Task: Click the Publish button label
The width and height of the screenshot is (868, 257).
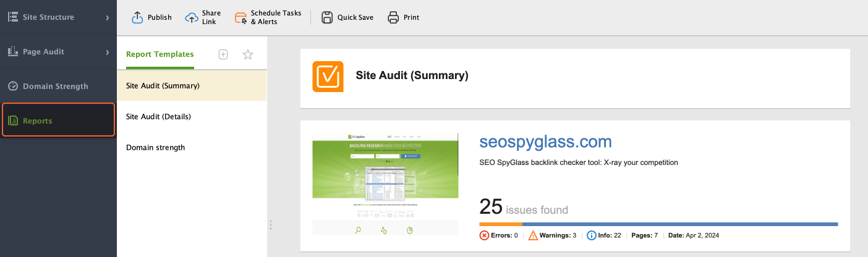Action: (160, 17)
